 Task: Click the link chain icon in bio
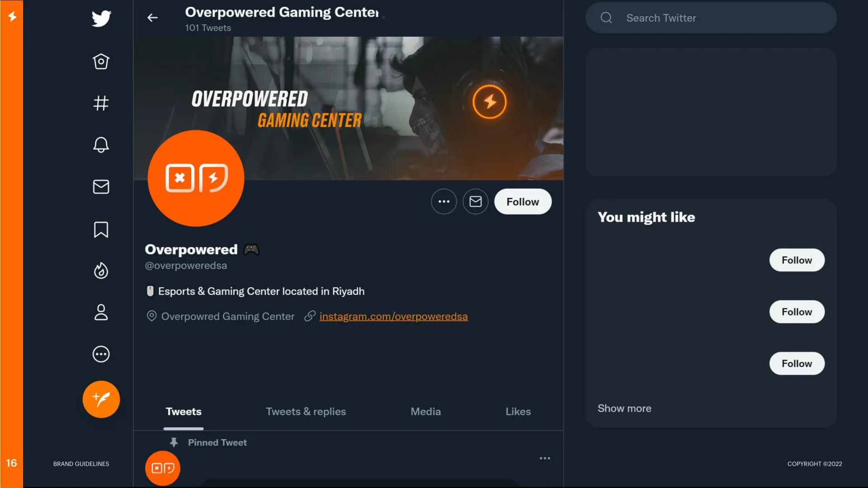point(310,316)
